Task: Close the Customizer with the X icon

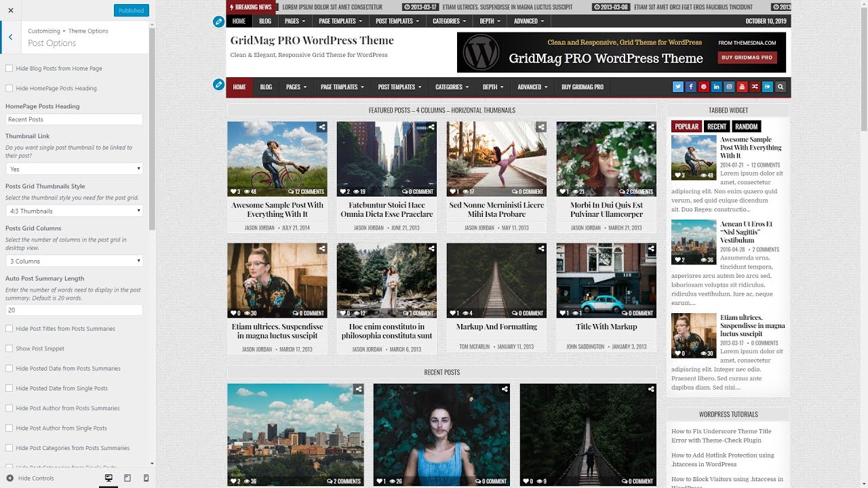Action: pyautogui.click(x=10, y=10)
